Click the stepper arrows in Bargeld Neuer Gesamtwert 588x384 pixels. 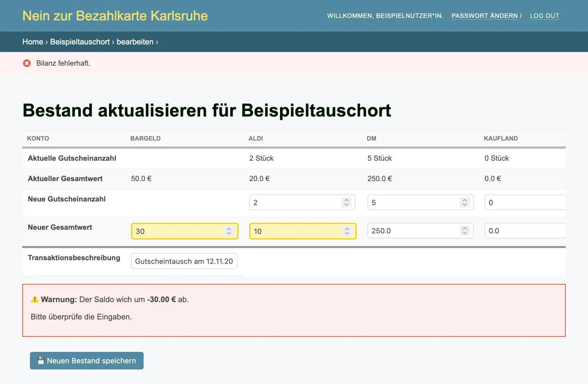click(x=229, y=231)
